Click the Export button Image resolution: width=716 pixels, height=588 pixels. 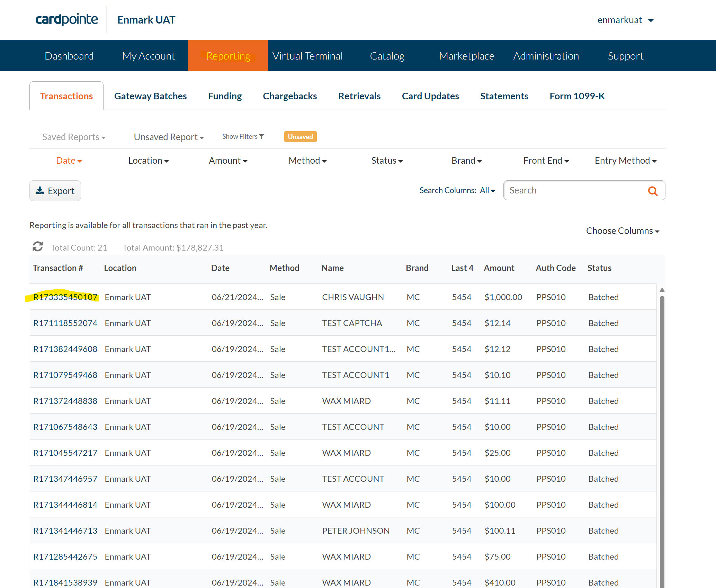tap(55, 191)
